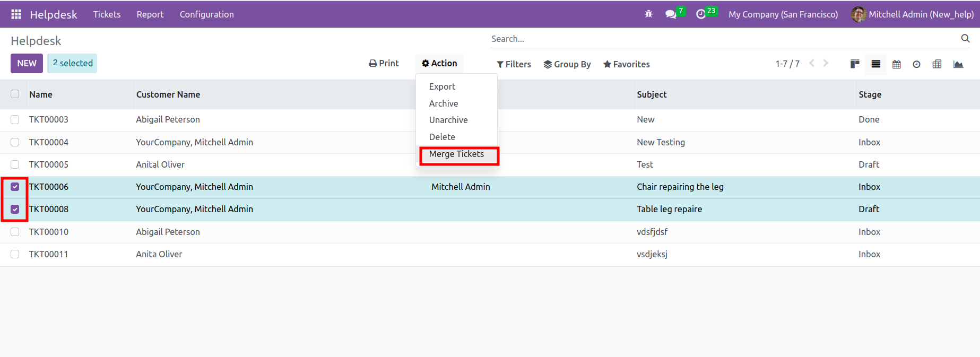Click the search magnifier icon
This screenshot has width=980, height=357.
pos(965,38)
